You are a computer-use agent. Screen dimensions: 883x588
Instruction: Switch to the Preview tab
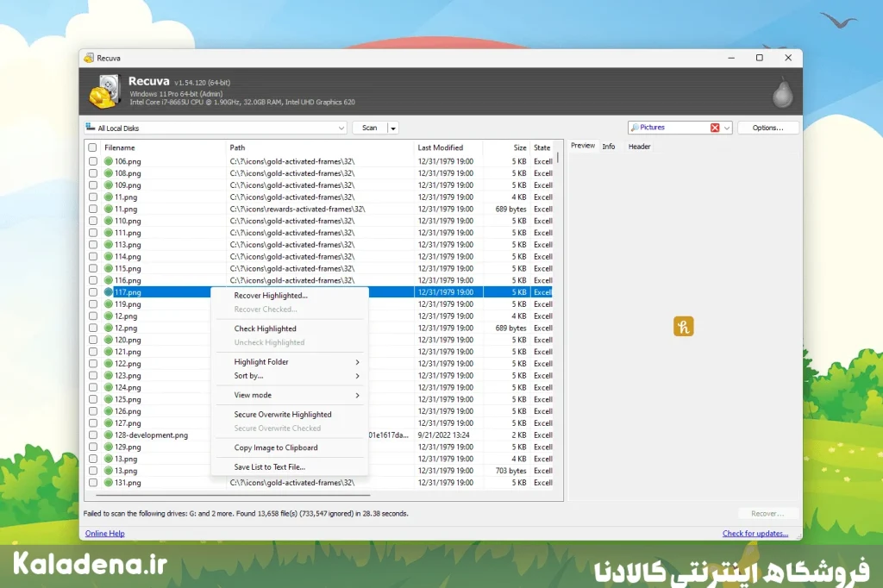pos(582,146)
